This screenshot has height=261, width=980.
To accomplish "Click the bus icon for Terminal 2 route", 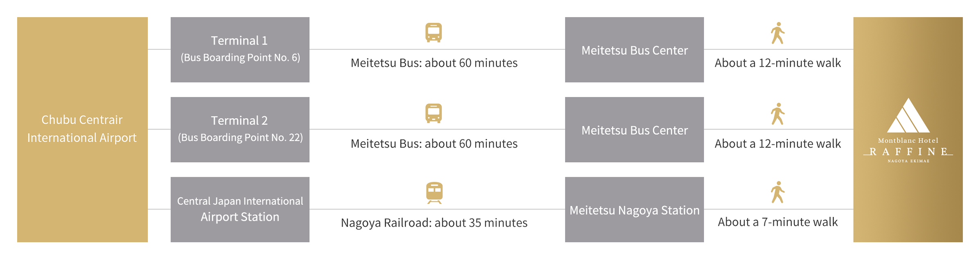I will point(434,113).
